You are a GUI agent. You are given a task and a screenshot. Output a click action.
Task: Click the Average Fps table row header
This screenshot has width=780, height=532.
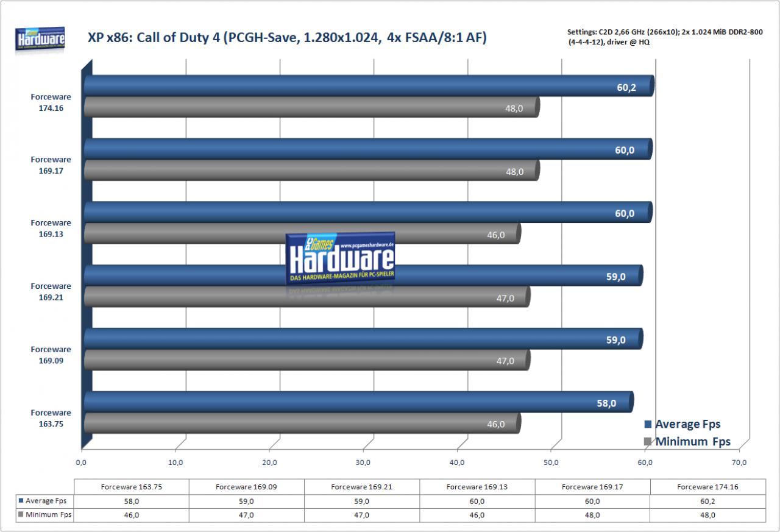(44, 501)
